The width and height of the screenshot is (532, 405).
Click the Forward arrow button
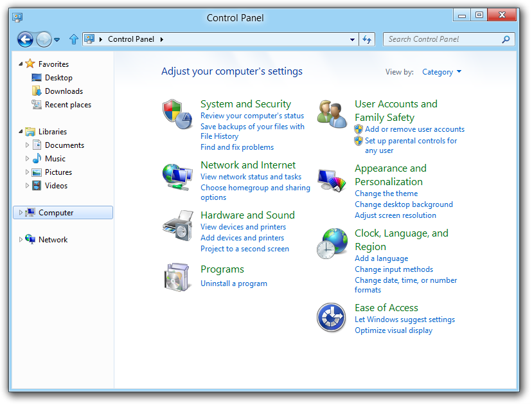coord(44,39)
